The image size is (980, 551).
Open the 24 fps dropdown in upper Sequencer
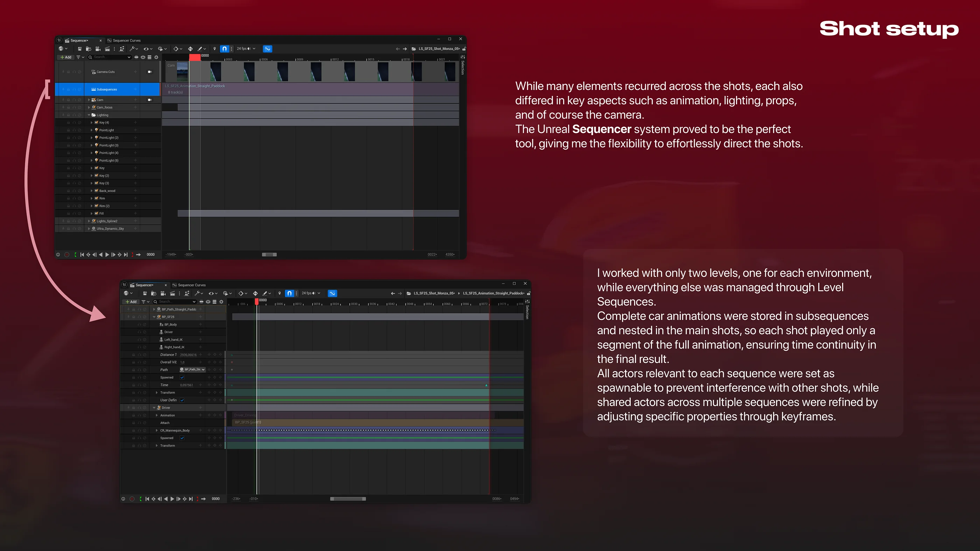click(246, 49)
